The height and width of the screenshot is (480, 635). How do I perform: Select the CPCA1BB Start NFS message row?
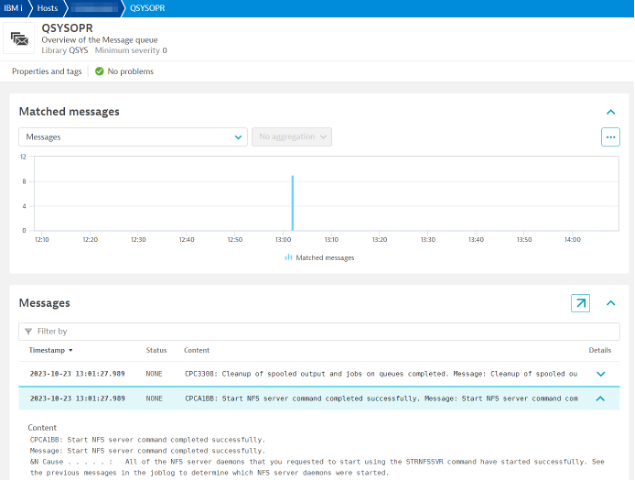319,399
